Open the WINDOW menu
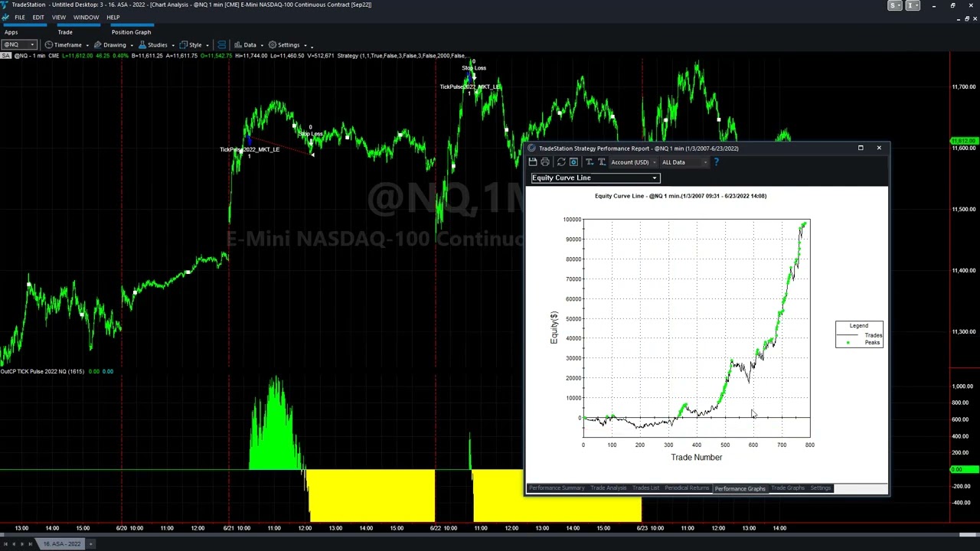 [x=86, y=17]
